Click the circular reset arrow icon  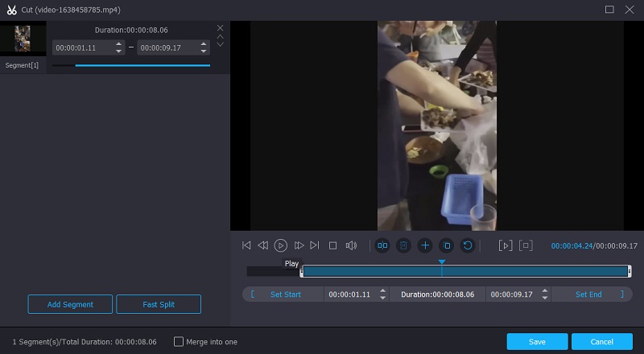pyautogui.click(x=467, y=245)
